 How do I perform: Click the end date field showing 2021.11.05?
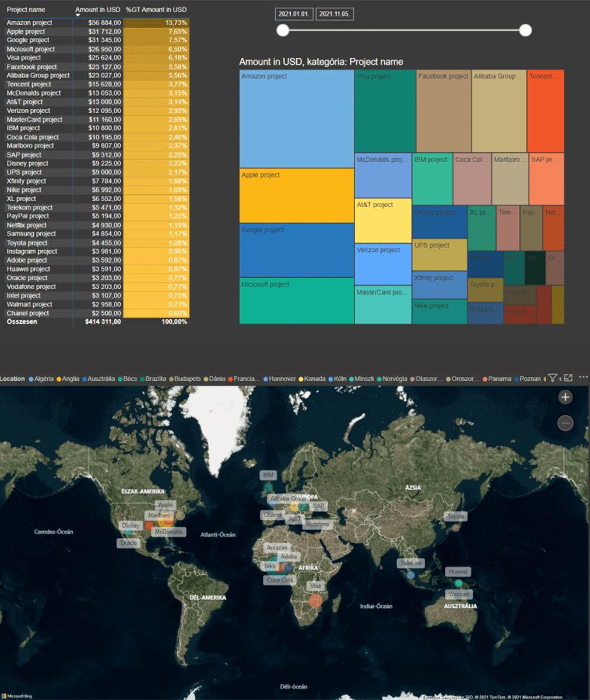point(335,13)
